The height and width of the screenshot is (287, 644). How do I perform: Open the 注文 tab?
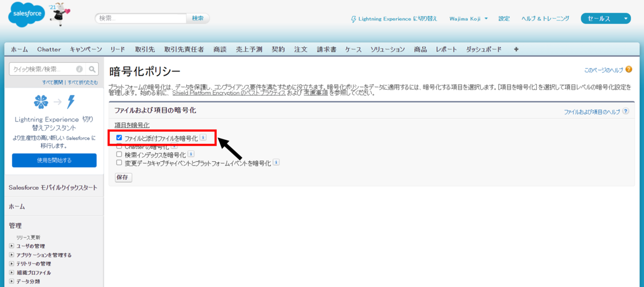pyautogui.click(x=301, y=49)
